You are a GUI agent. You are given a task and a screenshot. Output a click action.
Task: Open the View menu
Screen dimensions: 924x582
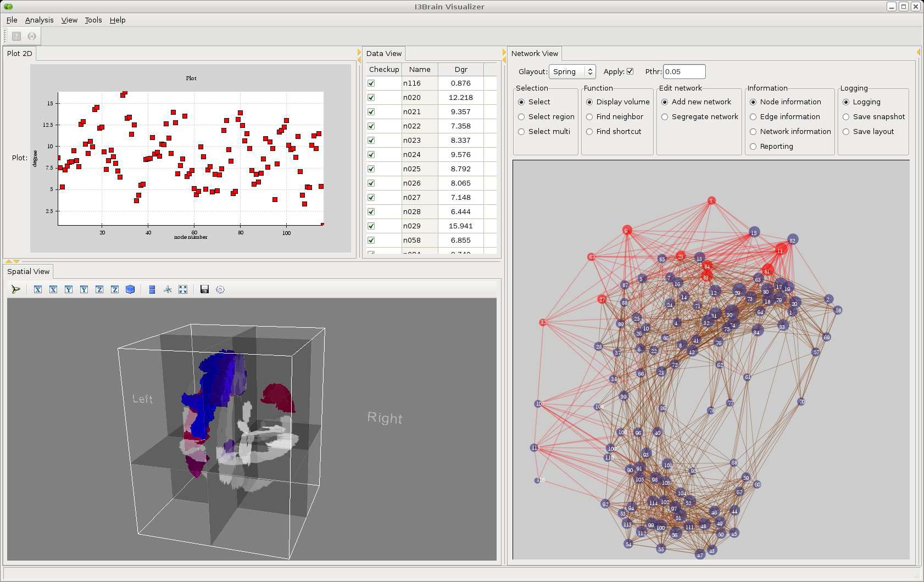click(x=69, y=20)
